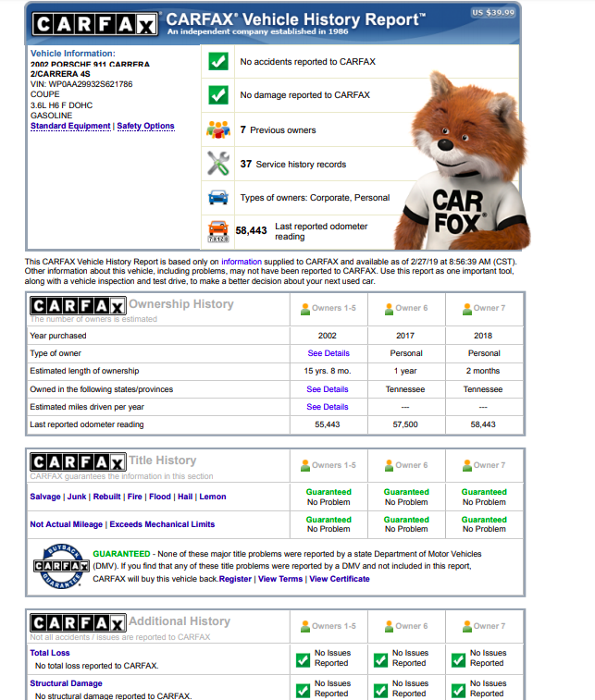Click the blue car icon for Types of owners

tap(218, 197)
